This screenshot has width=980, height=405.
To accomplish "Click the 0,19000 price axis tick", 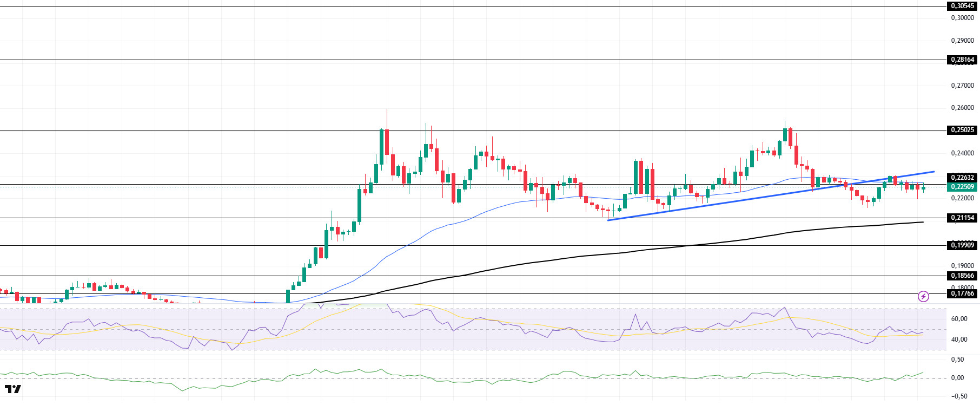I will 962,266.
